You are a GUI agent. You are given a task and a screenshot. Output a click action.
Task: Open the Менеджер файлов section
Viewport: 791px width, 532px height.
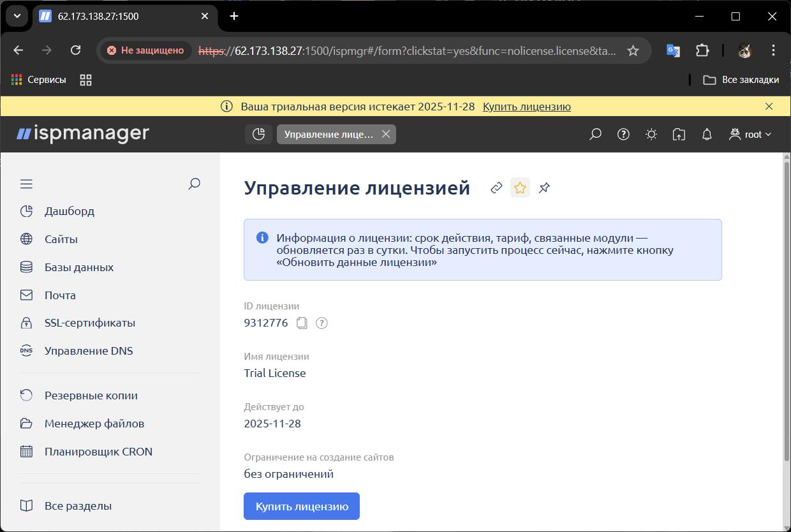click(x=94, y=423)
